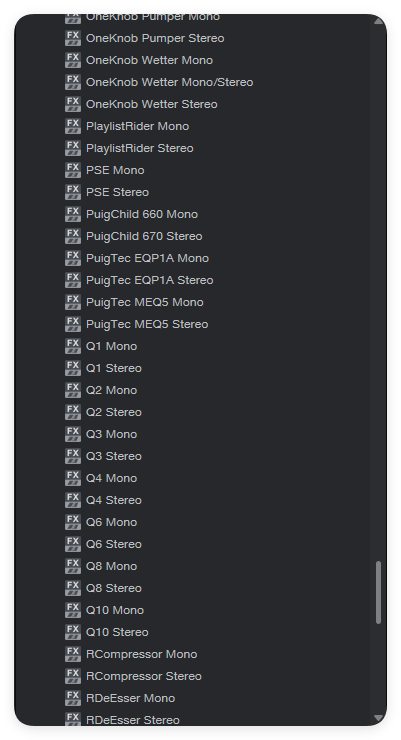
Task: Select OneKnob Wetter Mono/Stereo plugin
Action: pyautogui.click(x=169, y=82)
